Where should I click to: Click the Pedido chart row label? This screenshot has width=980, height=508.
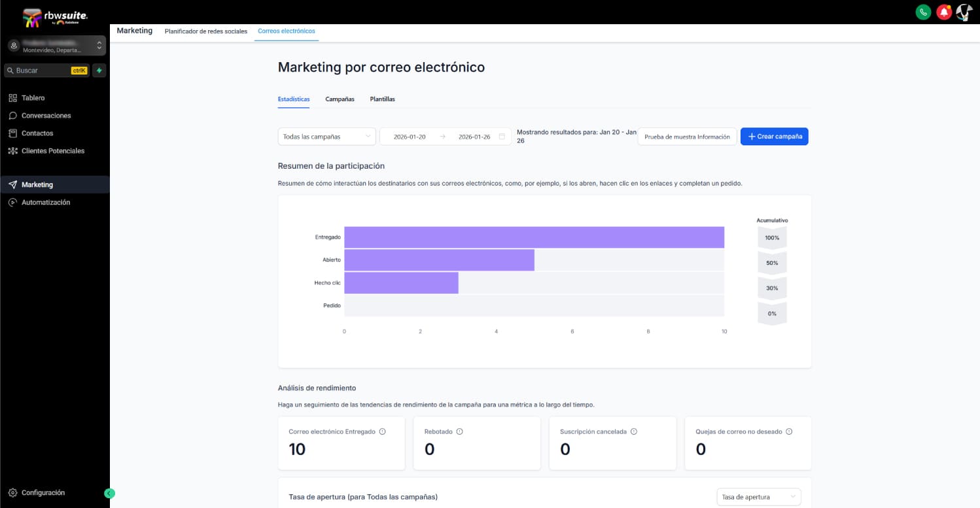pos(332,305)
